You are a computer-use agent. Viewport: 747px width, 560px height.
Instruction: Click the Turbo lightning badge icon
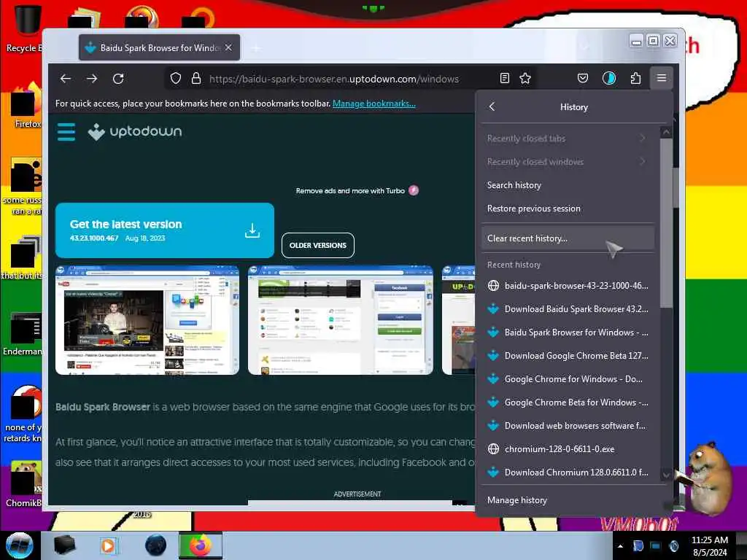(414, 190)
